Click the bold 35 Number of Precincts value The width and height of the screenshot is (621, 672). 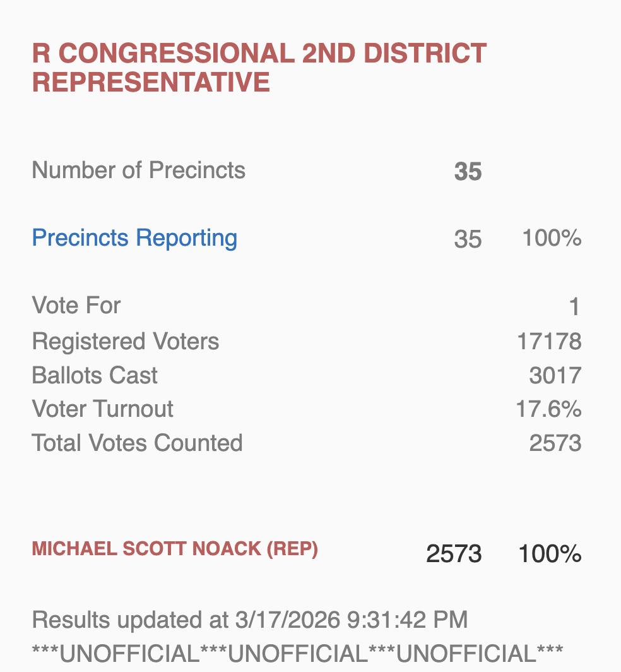coord(468,172)
